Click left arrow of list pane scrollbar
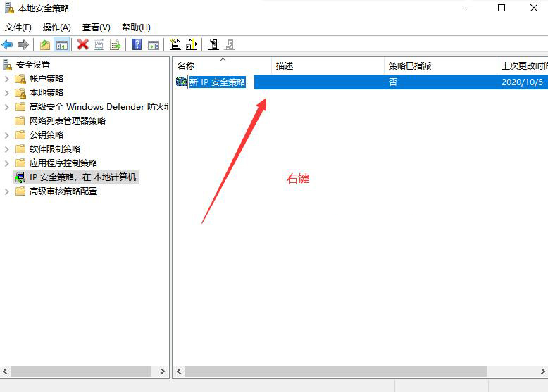Screen dimensions: 548x392 pyautogui.click(x=179, y=371)
